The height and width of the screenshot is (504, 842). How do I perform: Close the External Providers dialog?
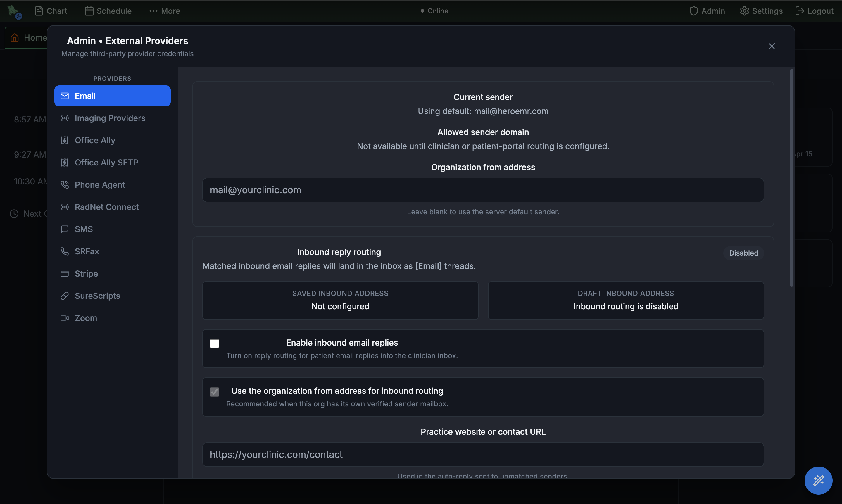tap(772, 46)
